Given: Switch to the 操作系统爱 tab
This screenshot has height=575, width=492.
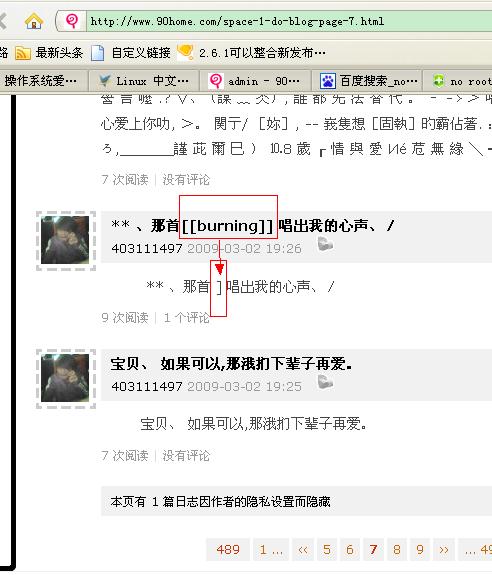Looking at the screenshot, I should pyautogui.click(x=43, y=81).
